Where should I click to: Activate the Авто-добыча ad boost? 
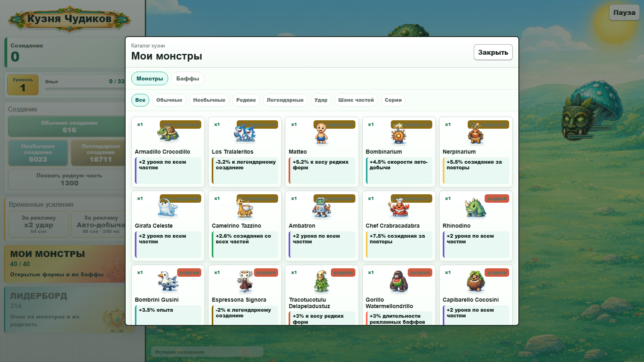coord(99,224)
